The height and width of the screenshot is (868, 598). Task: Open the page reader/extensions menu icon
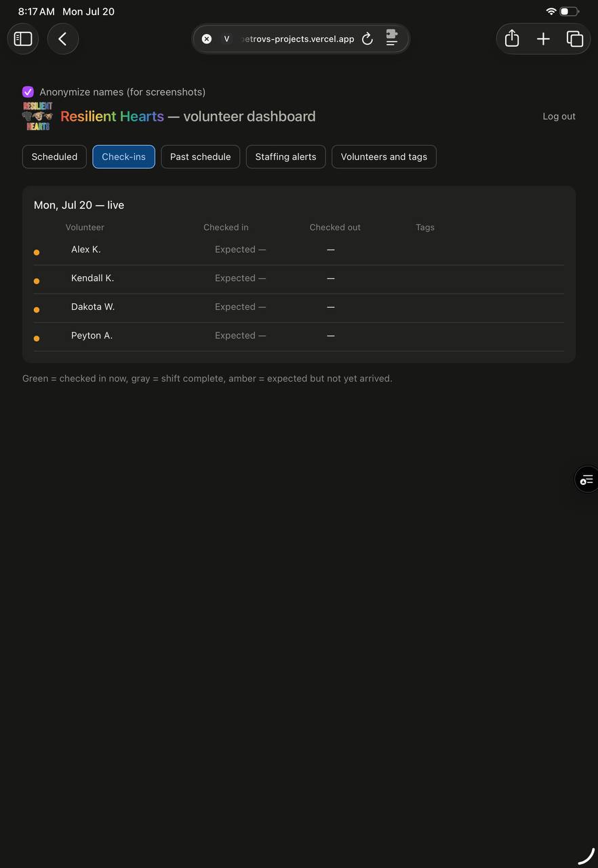point(392,38)
